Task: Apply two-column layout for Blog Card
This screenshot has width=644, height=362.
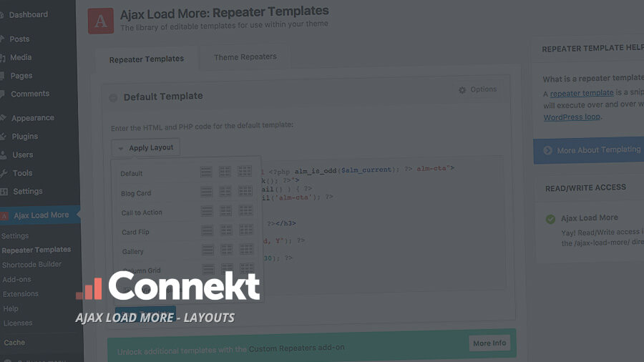Action: [x=225, y=191]
